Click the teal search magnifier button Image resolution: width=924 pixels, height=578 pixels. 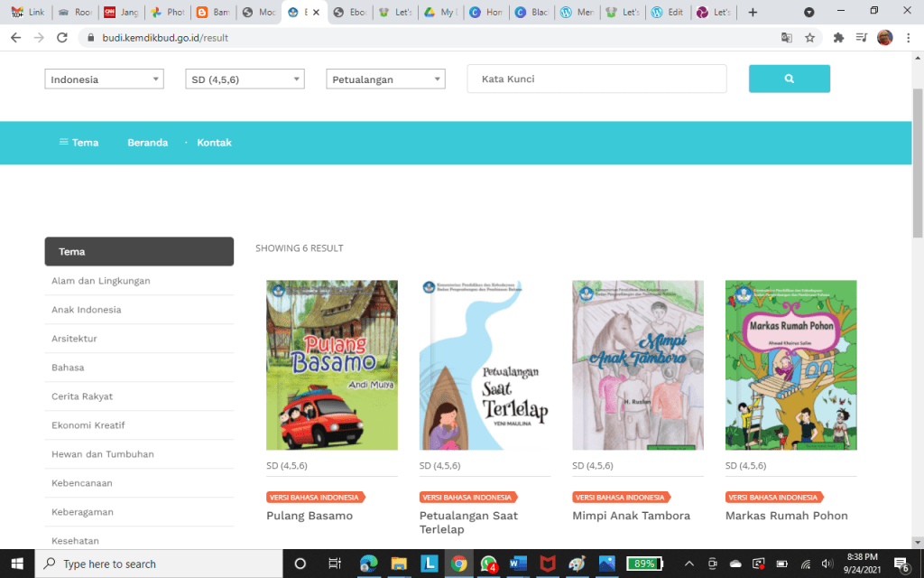789,79
